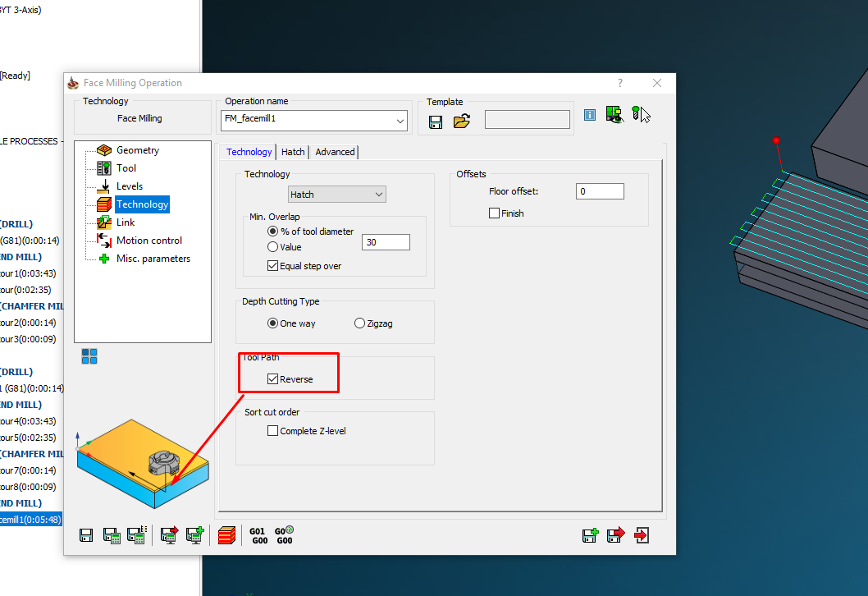
Task: Click the Save and Copy icon
Action: (591, 535)
